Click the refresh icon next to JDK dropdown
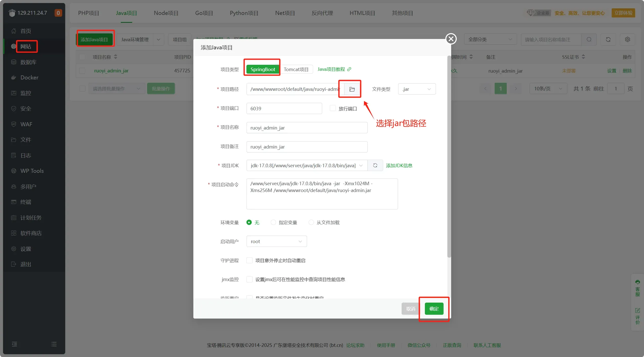This screenshot has height=357, width=644. tap(375, 165)
